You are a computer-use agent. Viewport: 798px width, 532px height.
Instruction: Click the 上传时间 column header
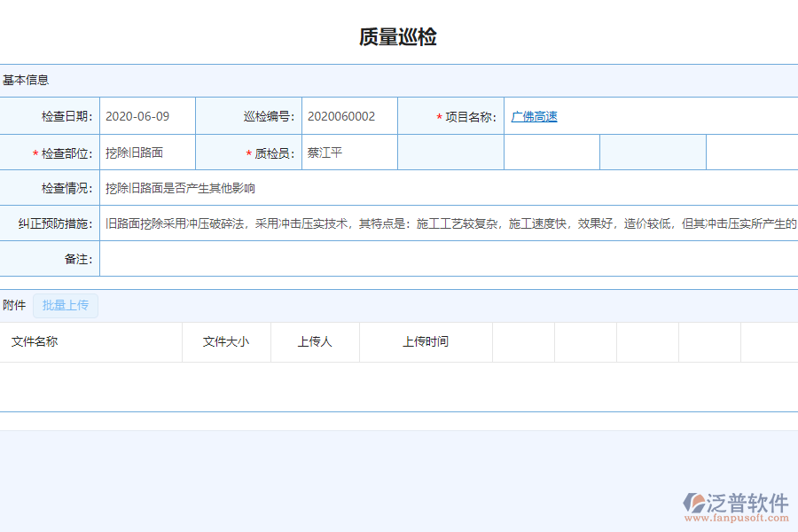click(426, 342)
